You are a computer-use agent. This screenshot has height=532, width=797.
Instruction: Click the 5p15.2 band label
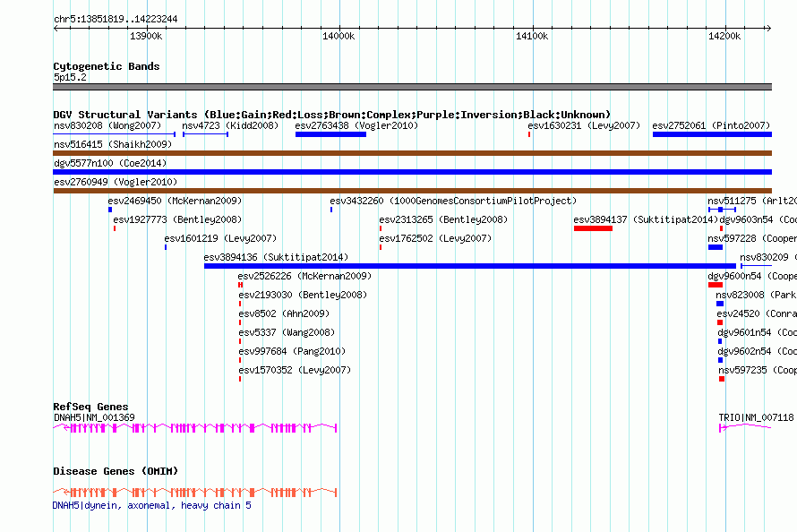click(x=70, y=77)
